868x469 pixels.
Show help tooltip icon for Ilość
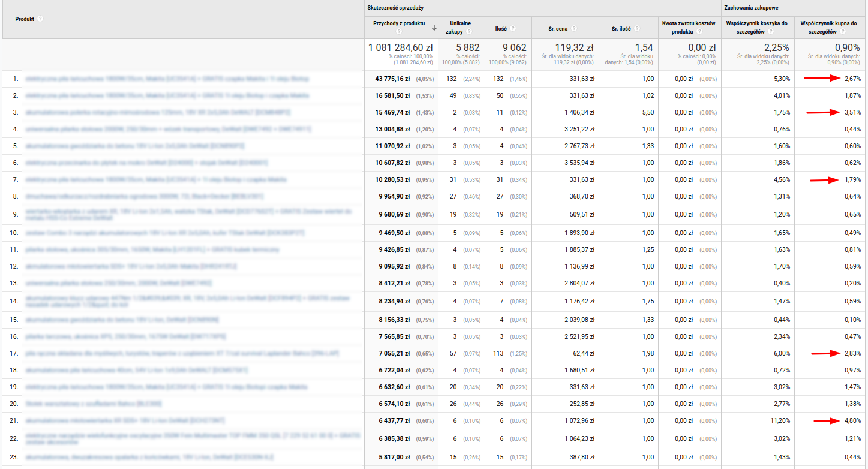coord(513,28)
